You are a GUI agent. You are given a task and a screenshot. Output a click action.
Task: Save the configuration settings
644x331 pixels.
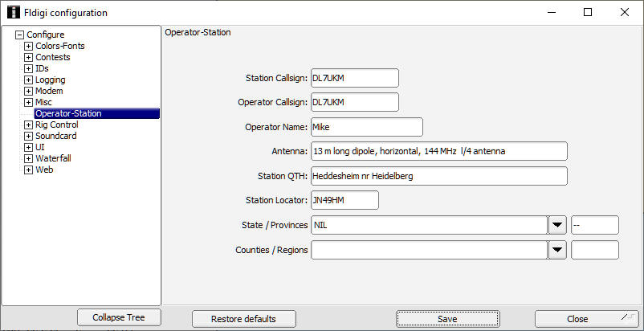pyautogui.click(x=447, y=319)
